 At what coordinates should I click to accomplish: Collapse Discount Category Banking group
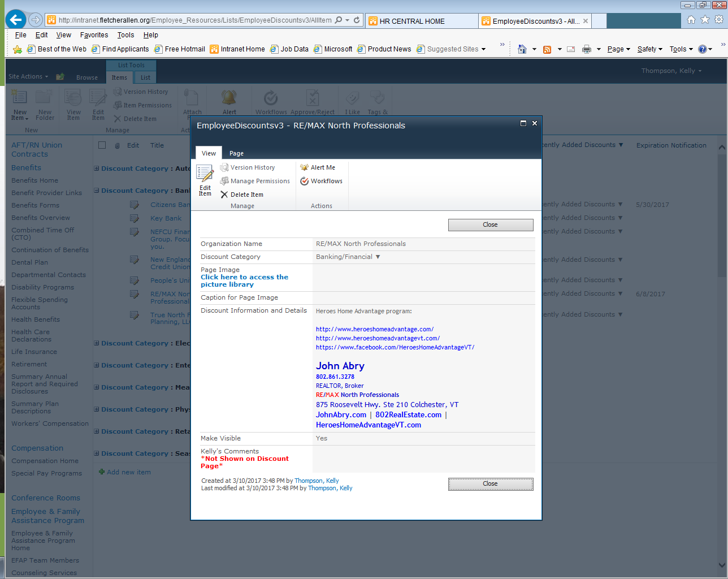tap(97, 191)
